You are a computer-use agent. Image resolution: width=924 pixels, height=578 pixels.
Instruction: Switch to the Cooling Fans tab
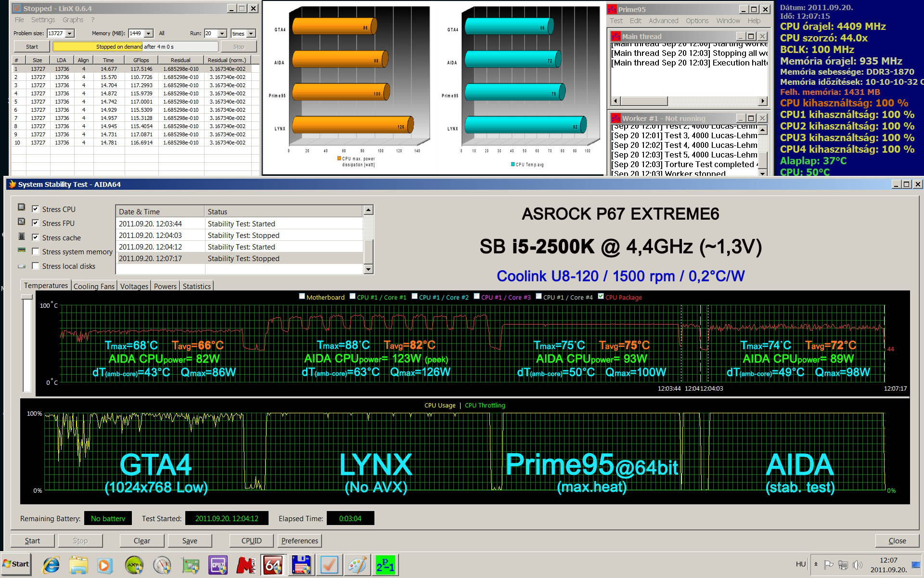pos(94,286)
